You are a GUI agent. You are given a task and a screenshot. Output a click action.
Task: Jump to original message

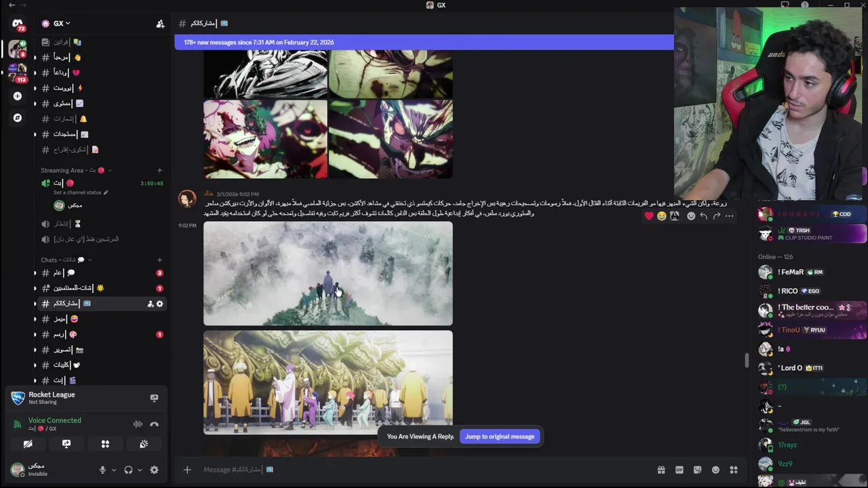pyautogui.click(x=500, y=436)
